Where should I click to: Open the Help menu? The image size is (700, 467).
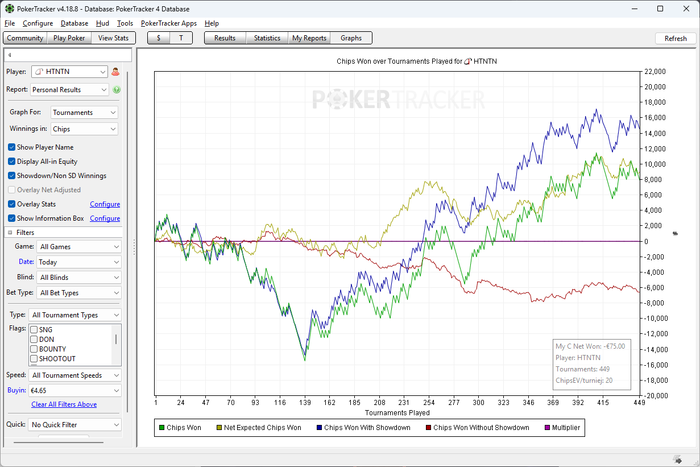point(212,23)
